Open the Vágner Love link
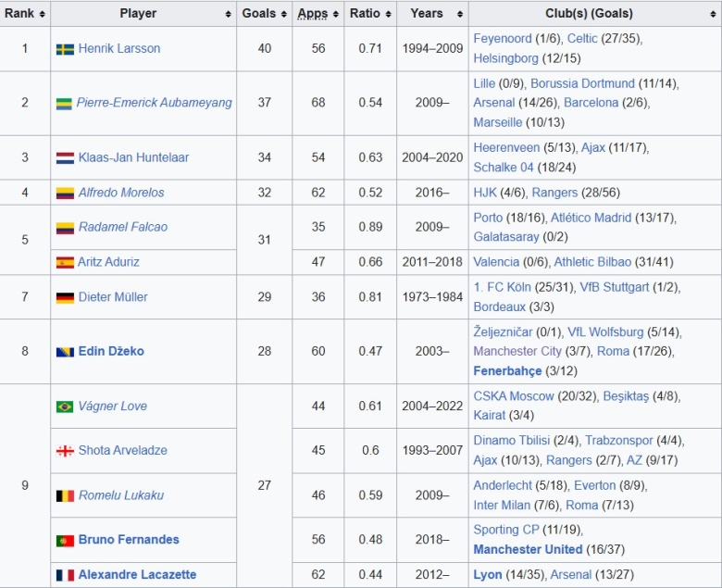Image resolution: width=722 pixels, height=588 pixels. 112,407
